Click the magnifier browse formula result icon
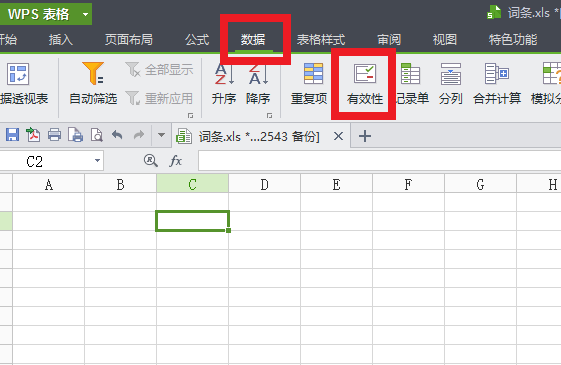The image size is (561, 365). pos(151,161)
